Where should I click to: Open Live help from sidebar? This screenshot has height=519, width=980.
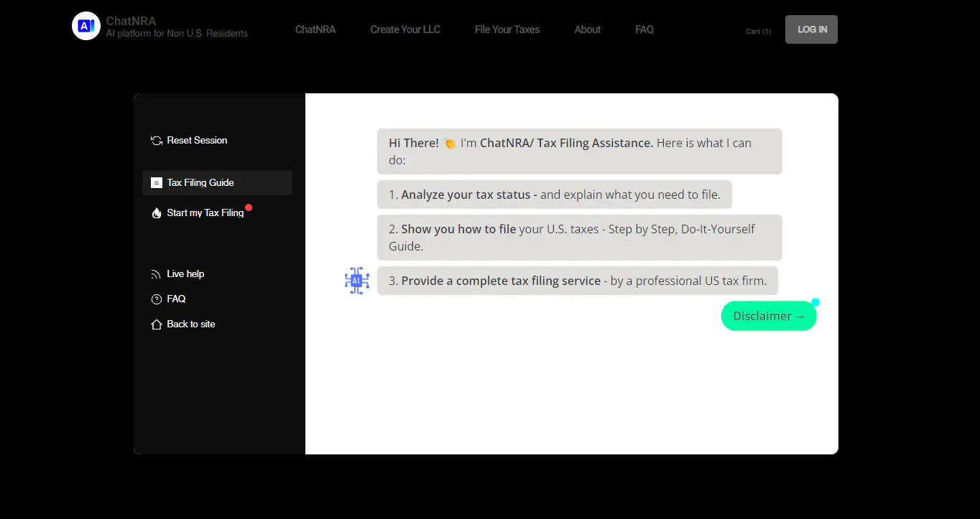tap(185, 274)
